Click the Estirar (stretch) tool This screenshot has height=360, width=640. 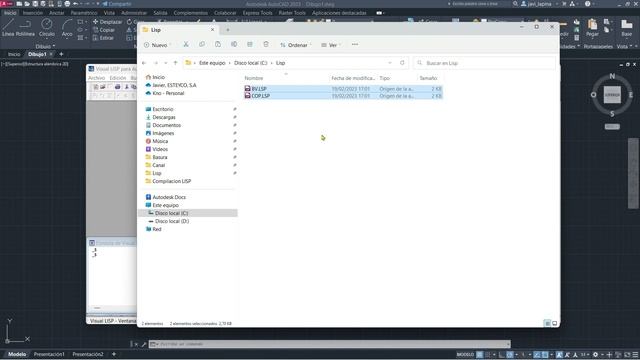click(103, 38)
